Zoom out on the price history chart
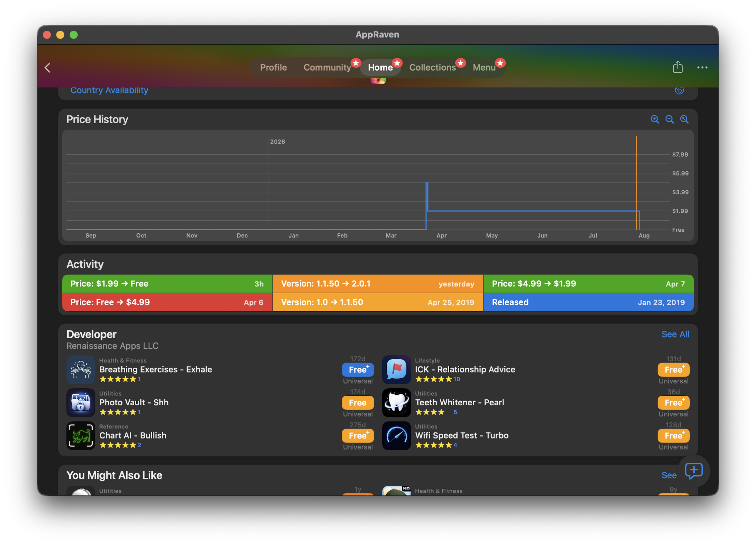Screen dimensions: 756x545 click(669, 120)
